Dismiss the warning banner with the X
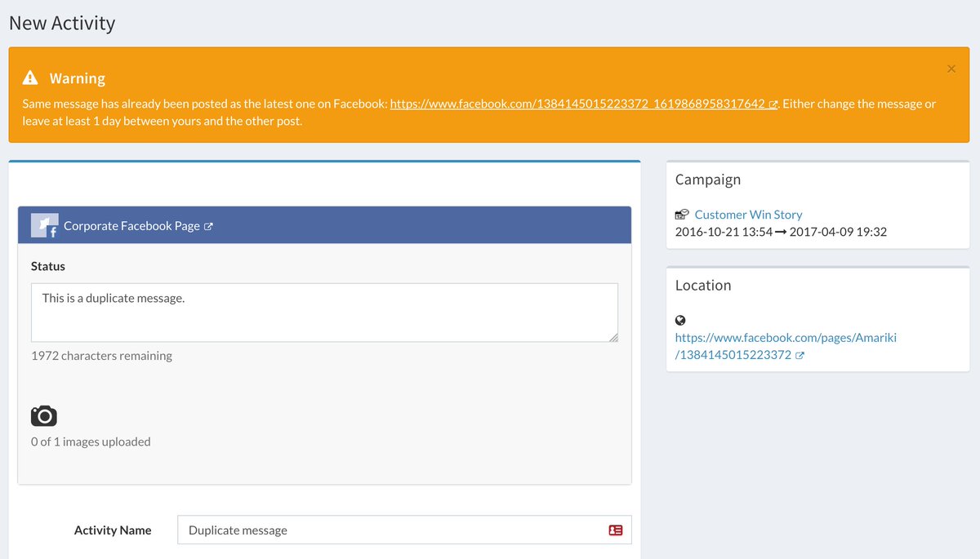980x559 pixels. [x=951, y=69]
